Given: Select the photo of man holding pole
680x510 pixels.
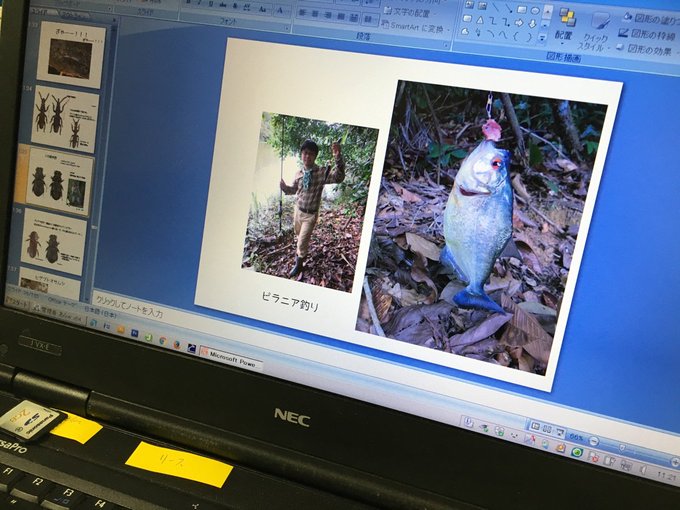Looking at the screenshot, I should tap(310, 202).
